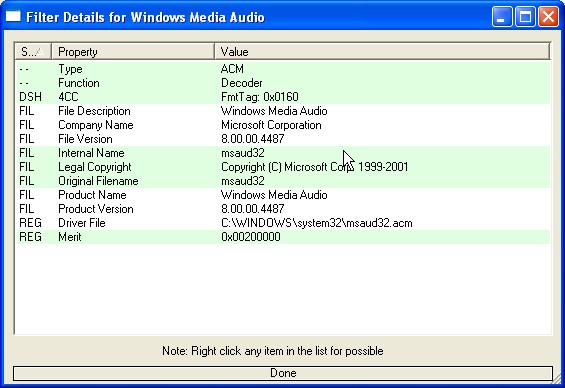Viewport: 565px width, 388px height.
Task: Click the Copyright (C) Microsoft Corp. value
Action: tap(314, 167)
